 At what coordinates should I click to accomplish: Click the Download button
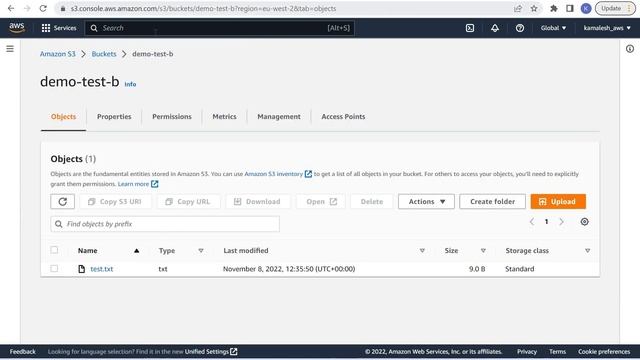tap(258, 201)
